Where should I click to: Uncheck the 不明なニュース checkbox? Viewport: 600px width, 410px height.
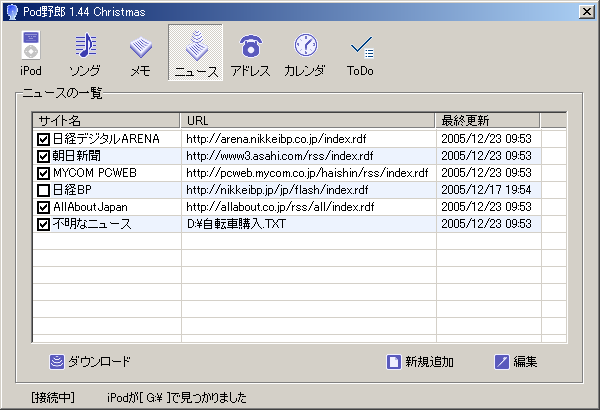point(43,224)
